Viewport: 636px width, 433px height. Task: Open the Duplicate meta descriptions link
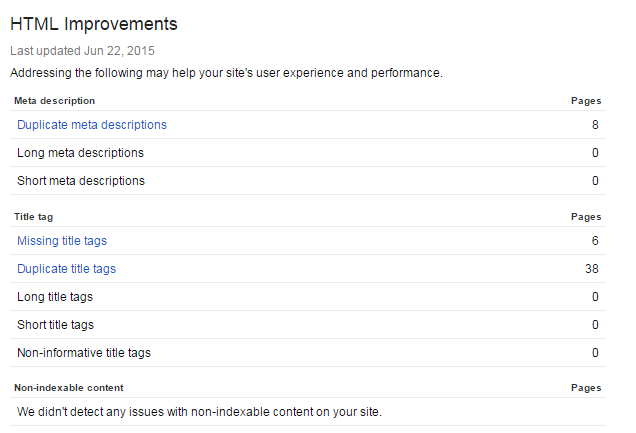pyautogui.click(x=92, y=124)
